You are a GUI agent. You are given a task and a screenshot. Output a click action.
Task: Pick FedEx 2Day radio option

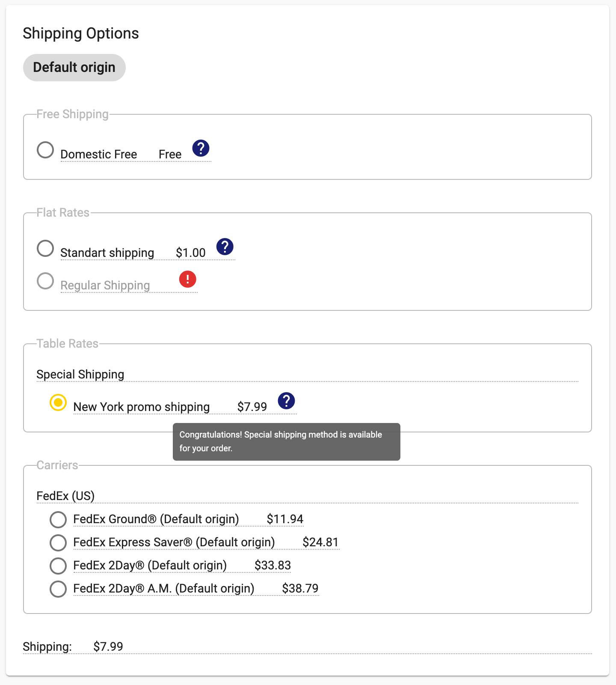[x=58, y=566]
